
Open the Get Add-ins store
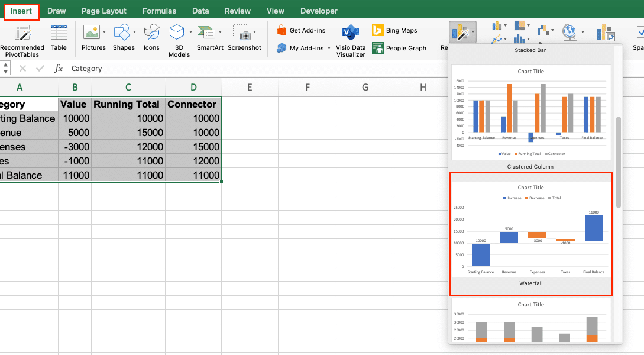(x=302, y=30)
